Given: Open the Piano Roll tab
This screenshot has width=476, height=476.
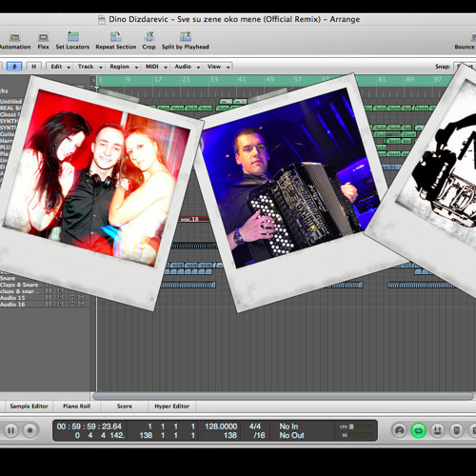Looking at the screenshot, I should click(76, 407).
